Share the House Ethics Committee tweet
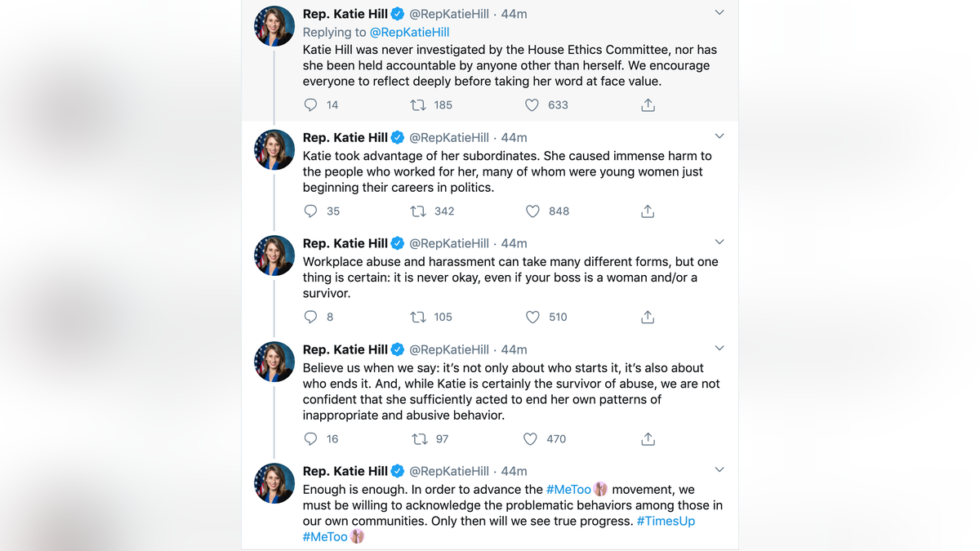Screen dimensions: 980x551 [x=648, y=105]
